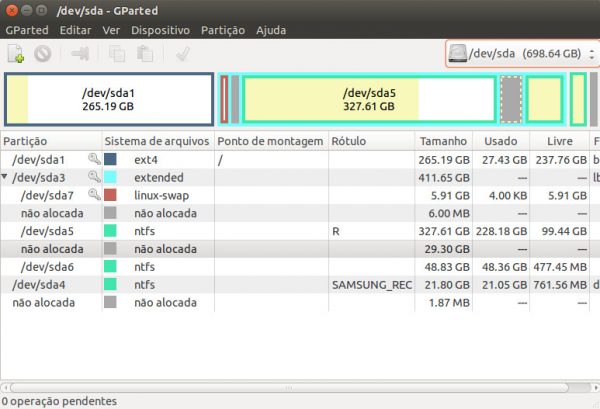Click the key icon beside /dev/sda7

pyautogui.click(x=94, y=194)
